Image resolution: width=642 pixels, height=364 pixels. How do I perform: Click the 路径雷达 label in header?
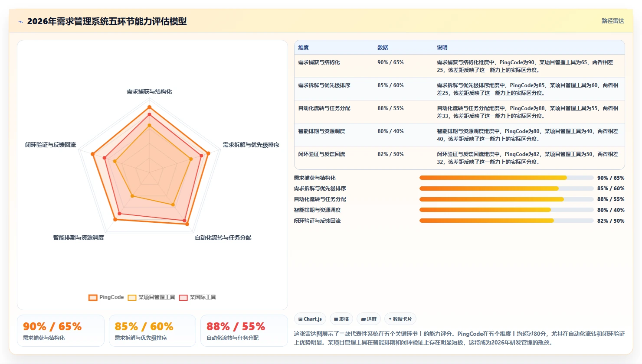[613, 21]
